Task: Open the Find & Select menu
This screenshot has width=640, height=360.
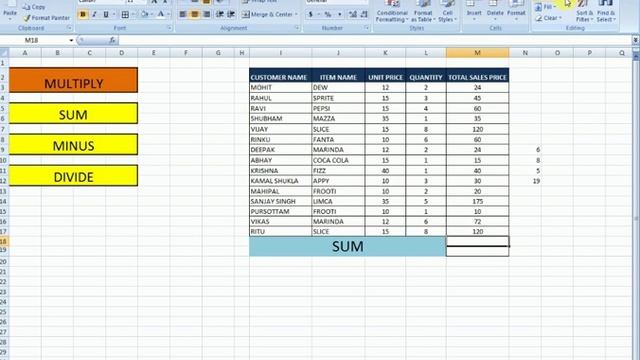Action: click(606, 11)
